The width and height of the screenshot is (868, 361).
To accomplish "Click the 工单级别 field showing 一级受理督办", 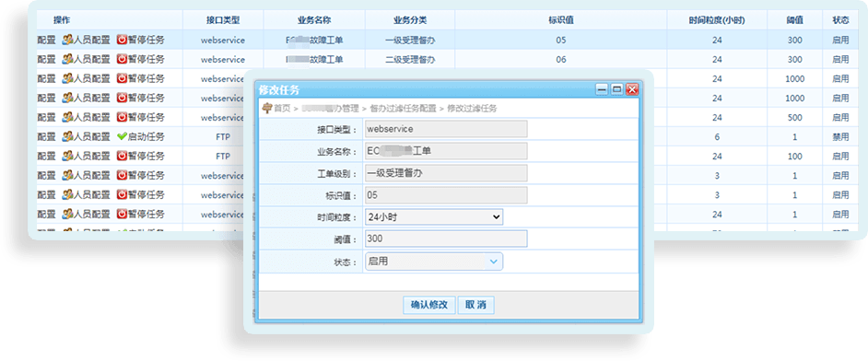I will tap(446, 173).
